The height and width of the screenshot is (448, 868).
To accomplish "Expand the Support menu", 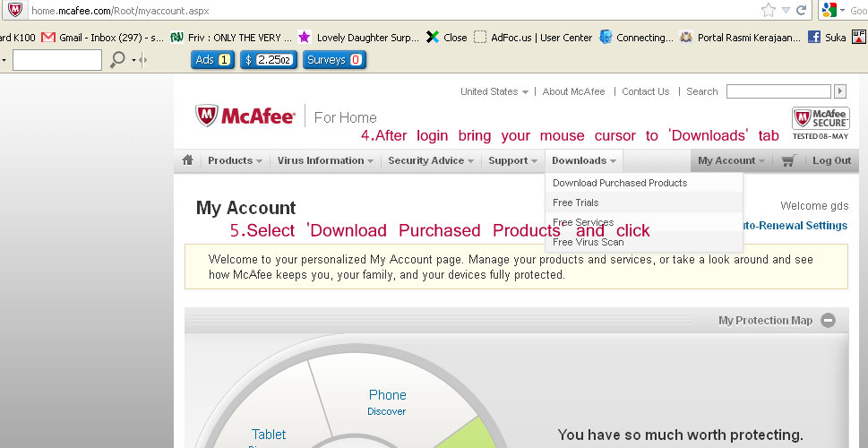I will [512, 160].
